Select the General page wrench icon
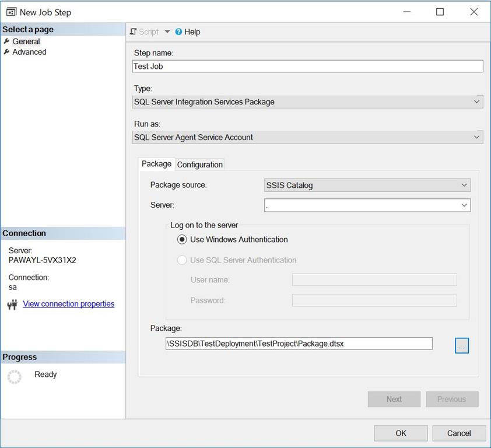 click(x=6, y=41)
